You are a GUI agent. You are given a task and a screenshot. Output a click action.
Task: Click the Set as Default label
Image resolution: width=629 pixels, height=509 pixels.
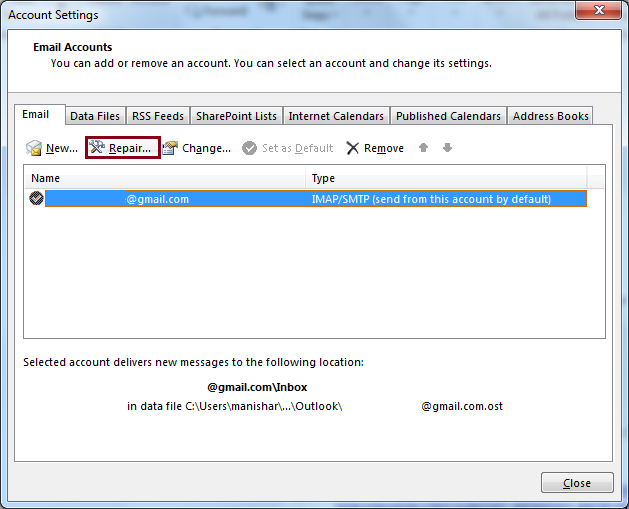(x=297, y=148)
